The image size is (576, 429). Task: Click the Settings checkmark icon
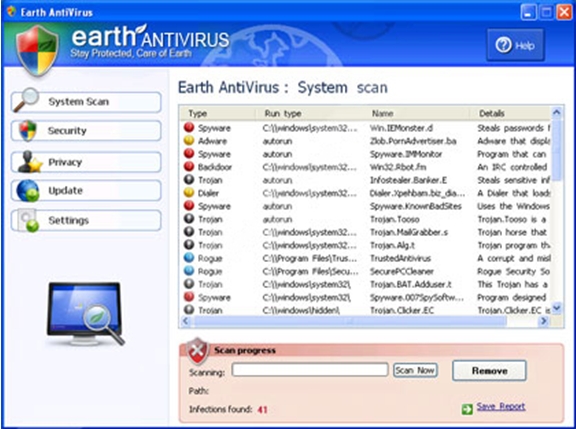(x=28, y=221)
